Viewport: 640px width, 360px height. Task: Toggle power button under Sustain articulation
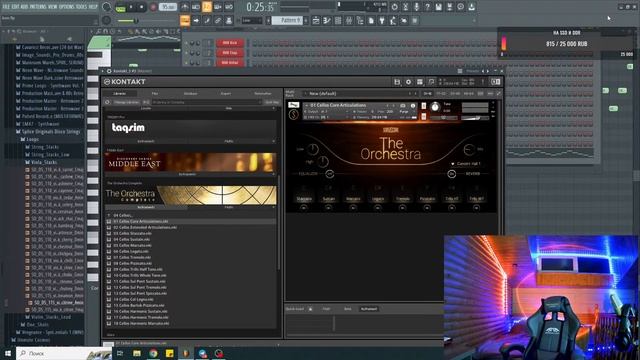click(328, 208)
